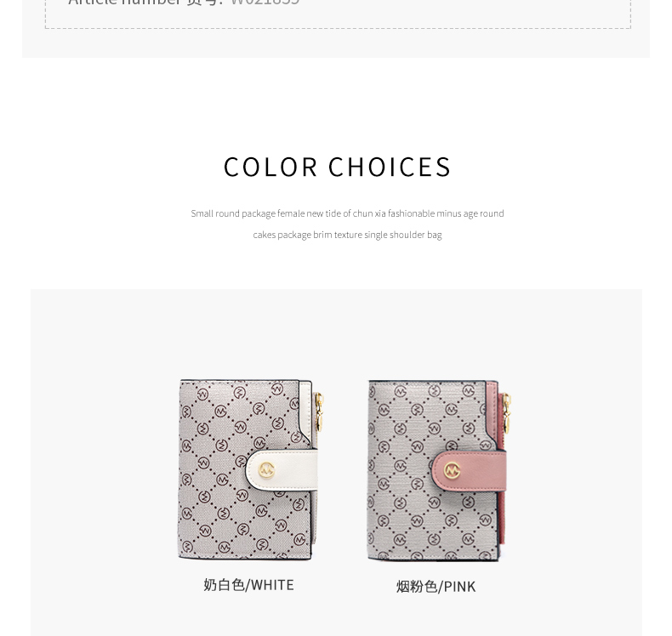The width and height of the screenshot is (672, 636).
Task: Click gold M logo on pink wallet clasp
Action: point(452,471)
